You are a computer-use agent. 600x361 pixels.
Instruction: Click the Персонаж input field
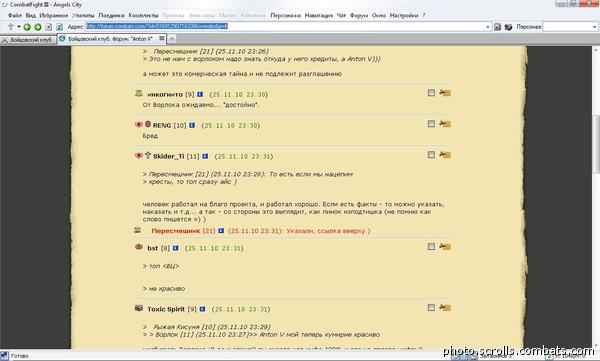coord(567,27)
